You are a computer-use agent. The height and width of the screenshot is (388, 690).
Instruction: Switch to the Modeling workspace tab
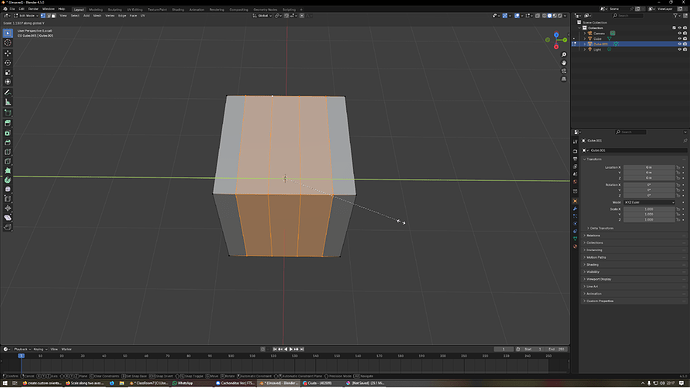(x=95, y=9)
